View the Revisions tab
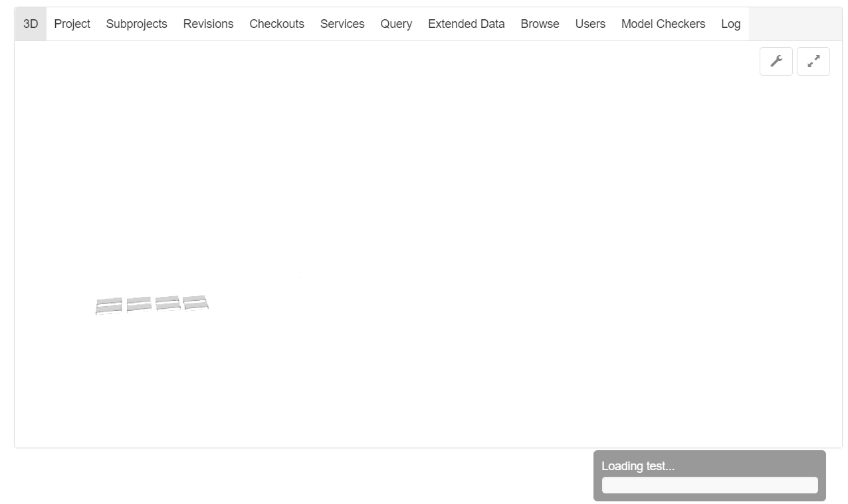The height and width of the screenshot is (504, 848). click(x=208, y=24)
